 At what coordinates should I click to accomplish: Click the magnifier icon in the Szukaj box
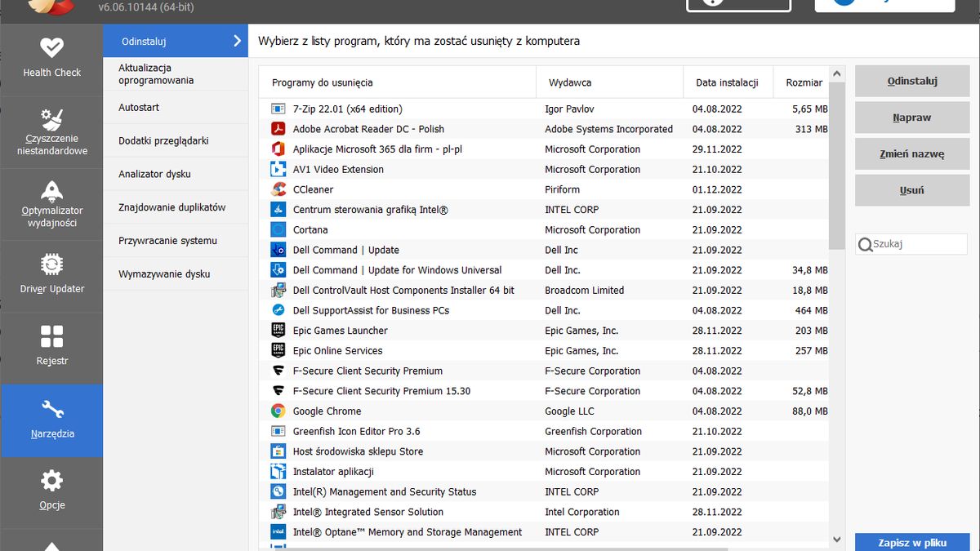coord(866,243)
